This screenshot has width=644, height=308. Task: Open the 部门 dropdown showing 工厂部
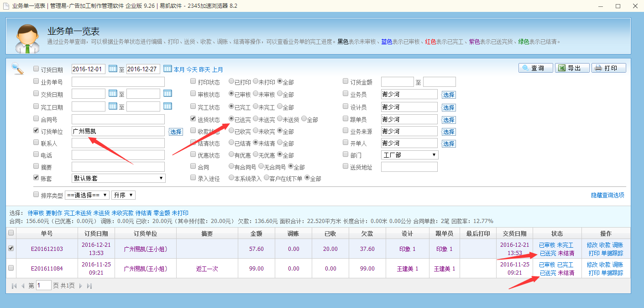[x=409, y=155]
